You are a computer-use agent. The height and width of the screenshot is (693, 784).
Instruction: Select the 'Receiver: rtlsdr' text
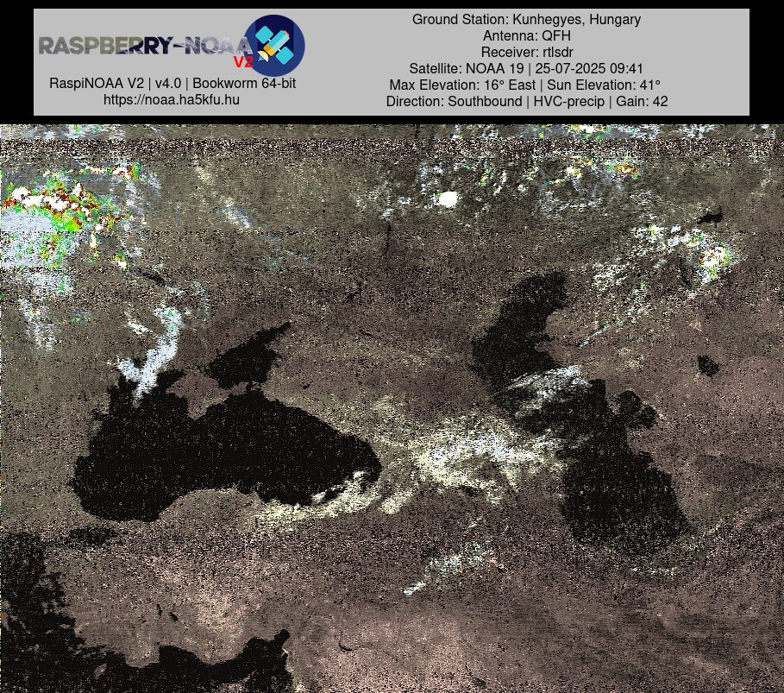point(527,52)
